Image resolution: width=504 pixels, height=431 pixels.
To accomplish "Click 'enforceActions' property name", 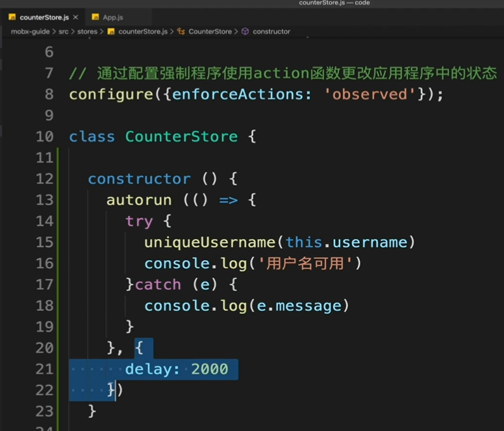I will (x=238, y=94).
